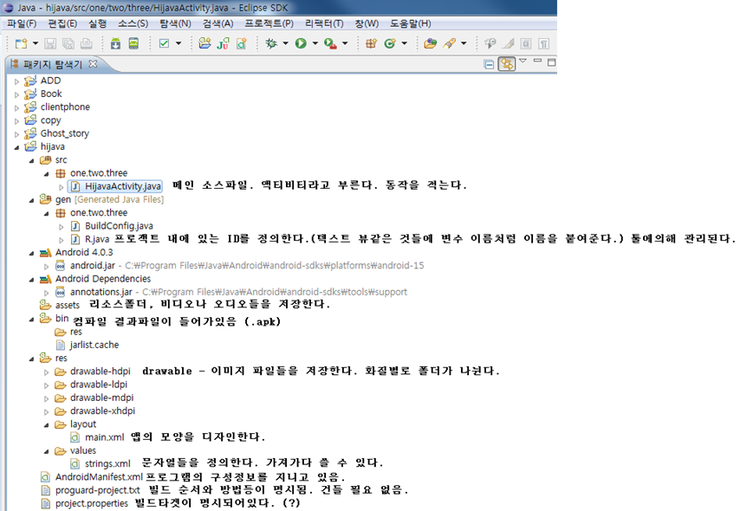Viewport: 740px width, 511px height.
Task: Click the New Android XML file icon
Action: (241, 44)
